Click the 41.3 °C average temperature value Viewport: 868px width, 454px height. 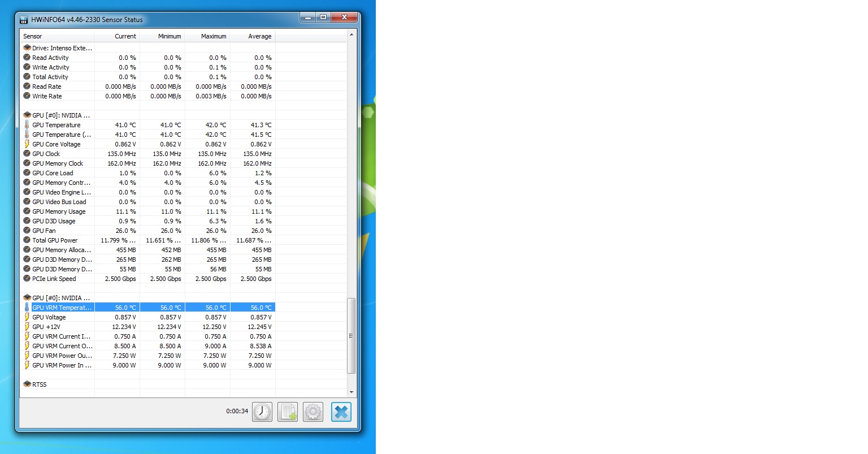pyautogui.click(x=261, y=125)
